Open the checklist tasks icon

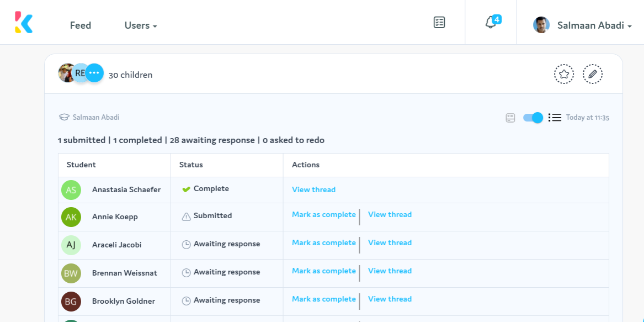(x=439, y=22)
